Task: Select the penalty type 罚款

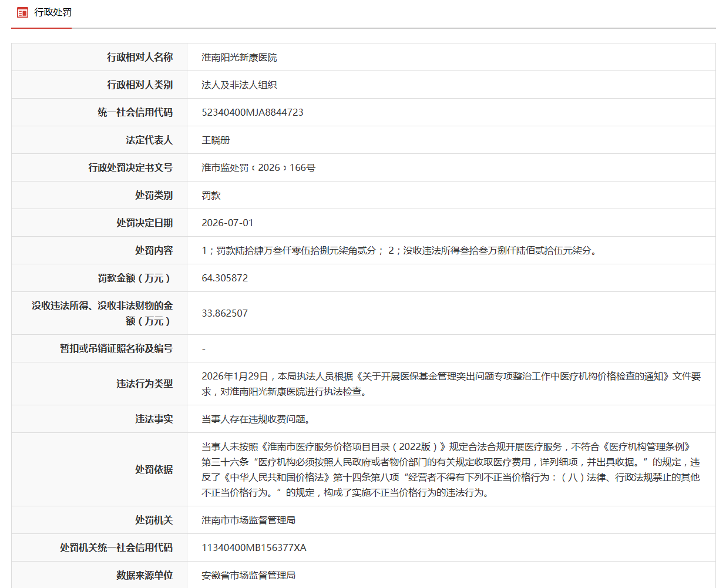Action: pos(211,195)
